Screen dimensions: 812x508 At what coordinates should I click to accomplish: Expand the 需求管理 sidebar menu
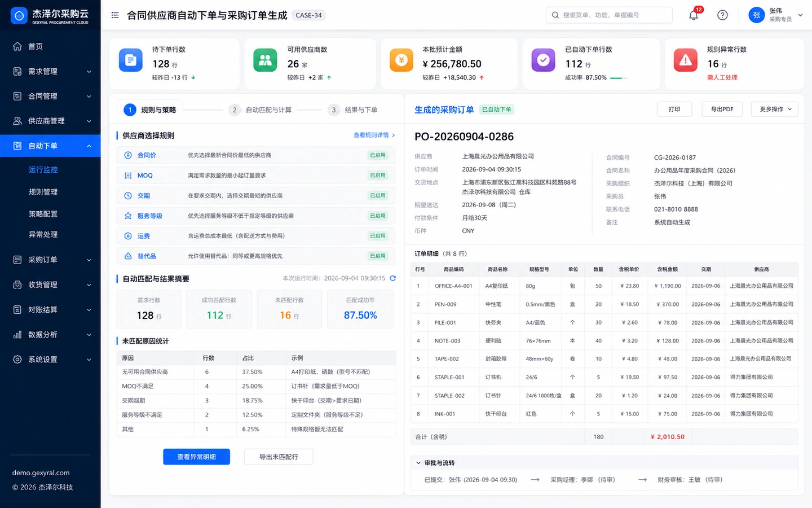(50, 71)
